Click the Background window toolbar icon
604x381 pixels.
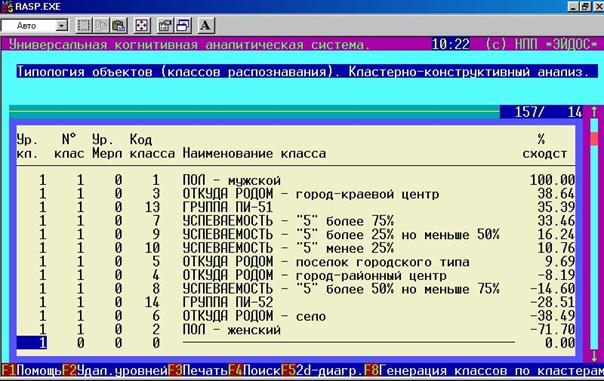182,25
